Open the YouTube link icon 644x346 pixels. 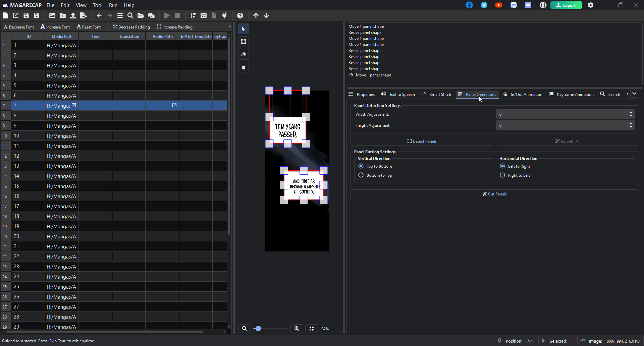pos(499,5)
